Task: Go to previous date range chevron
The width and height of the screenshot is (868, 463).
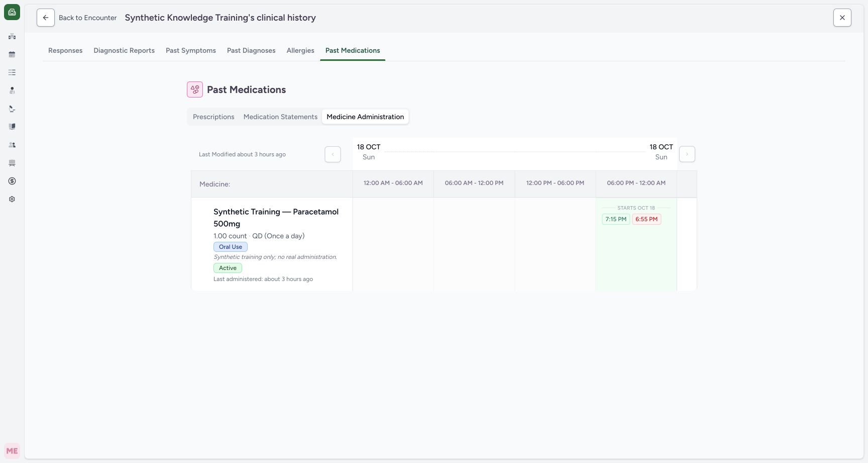Action: coord(333,154)
